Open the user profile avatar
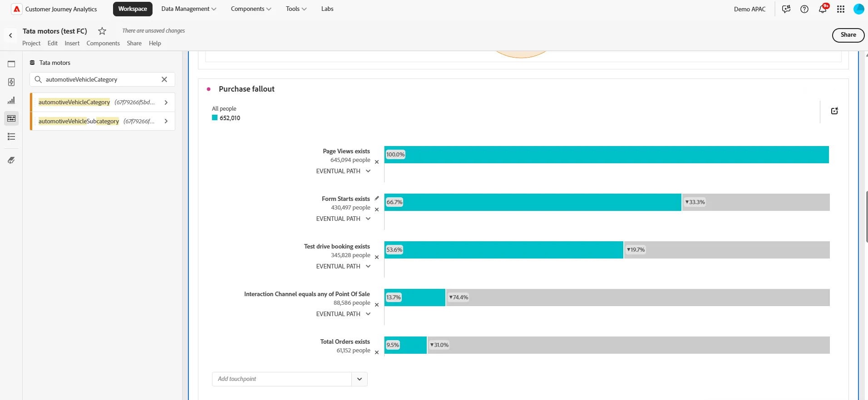Screen dimensions: 868x400 [x=859, y=9]
